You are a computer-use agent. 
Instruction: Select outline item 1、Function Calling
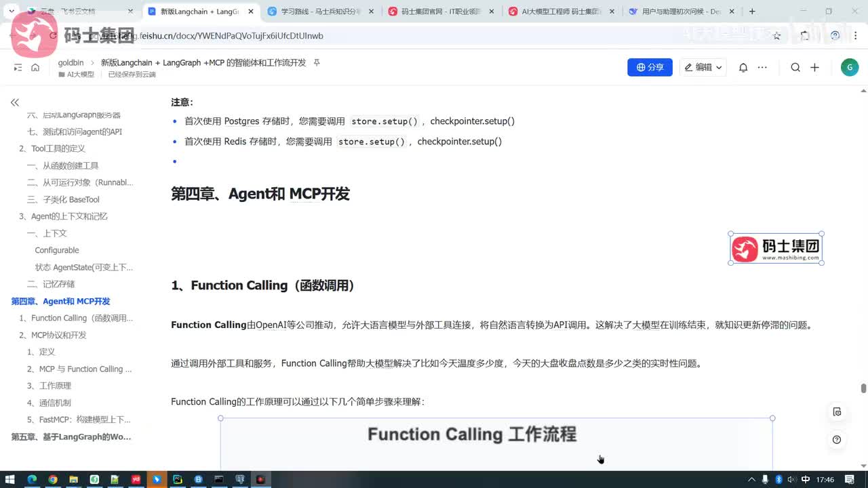coord(76,318)
